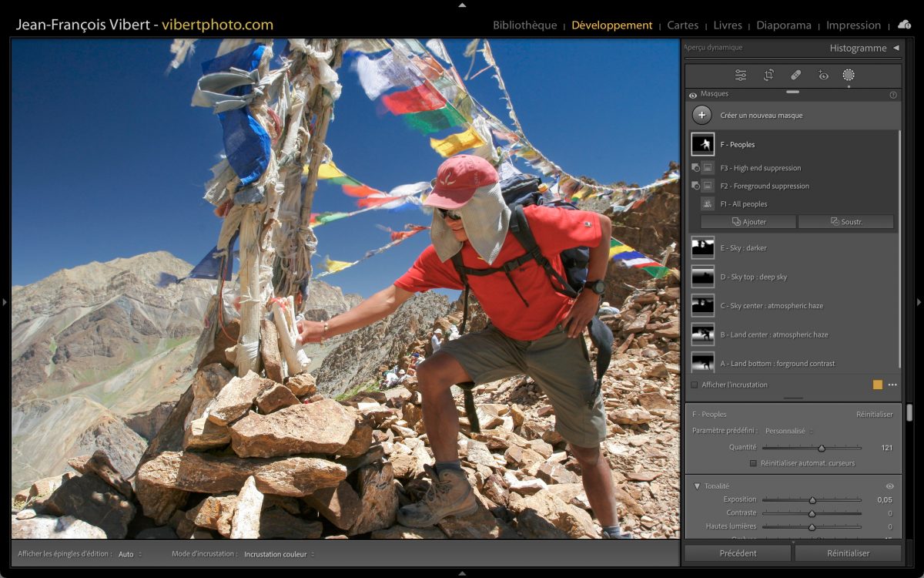The image size is (924, 578).
Task: Open the Edit sliders tool
Action: click(x=741, y=76)
